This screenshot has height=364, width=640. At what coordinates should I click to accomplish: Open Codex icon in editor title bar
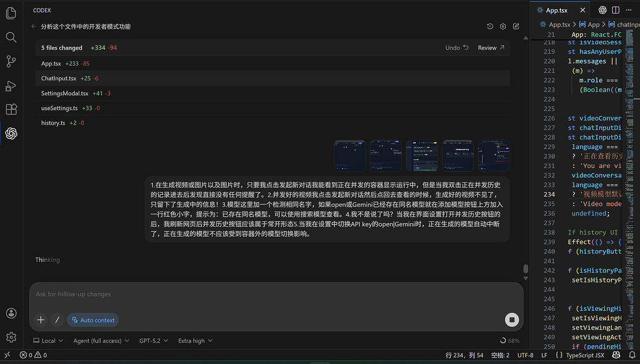click(x=602, y=10)
